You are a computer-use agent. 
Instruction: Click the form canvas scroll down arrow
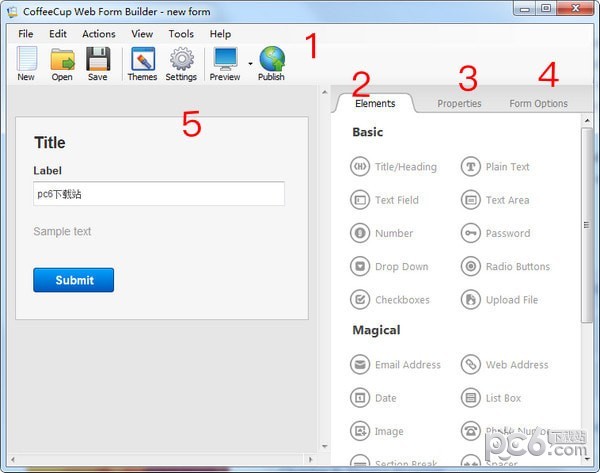point(324,446)
